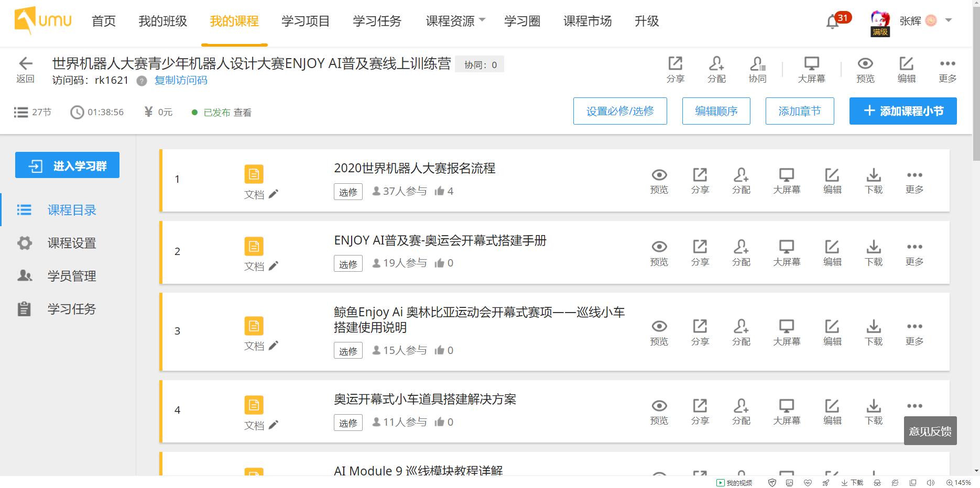Image resolution: width=980 pixels, height=488 pixels.
Task: Click the 复制访问码 link
Action: tap(181, 80)
